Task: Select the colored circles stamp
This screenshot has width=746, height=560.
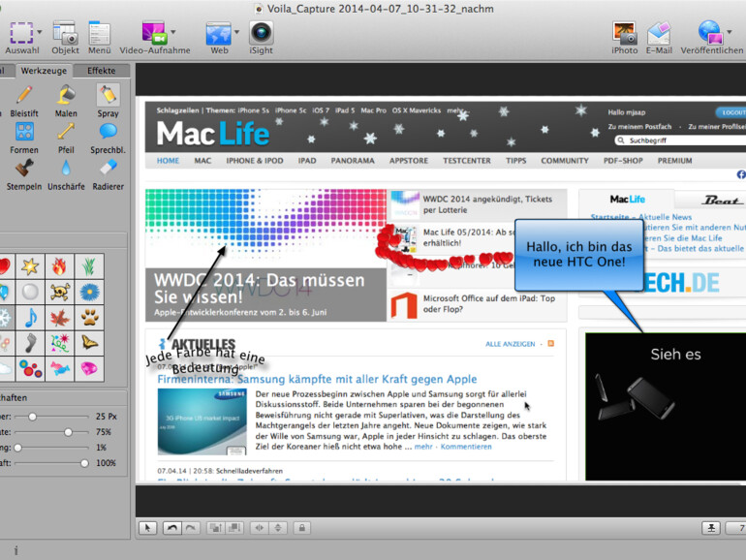Action: tap(30, 369)
